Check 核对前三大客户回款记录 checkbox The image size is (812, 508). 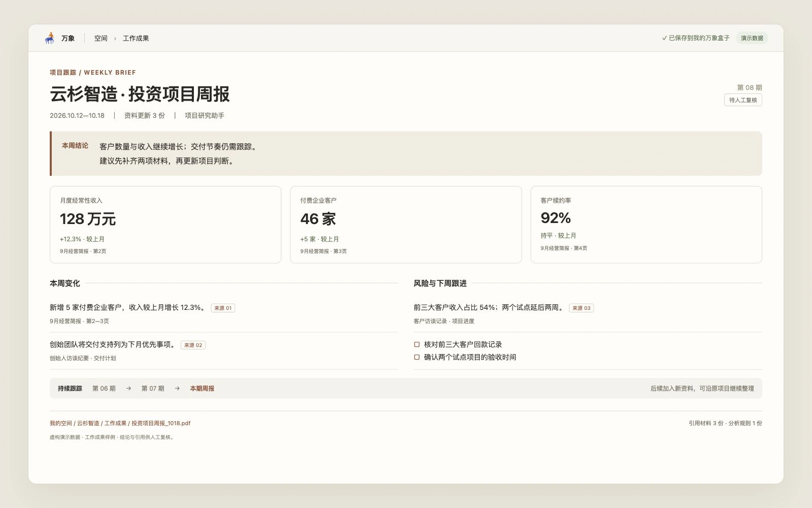tap(417, 344)
